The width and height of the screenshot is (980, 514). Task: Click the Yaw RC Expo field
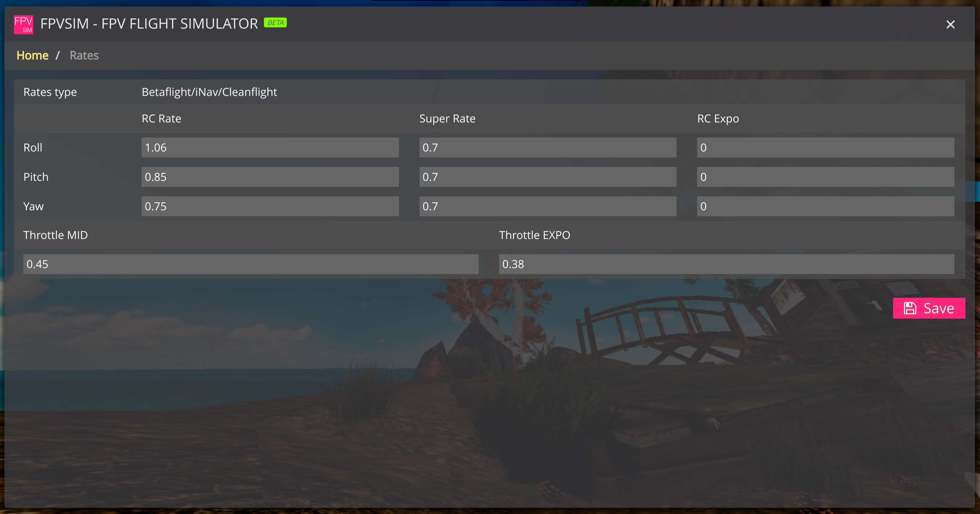(825, 206)
